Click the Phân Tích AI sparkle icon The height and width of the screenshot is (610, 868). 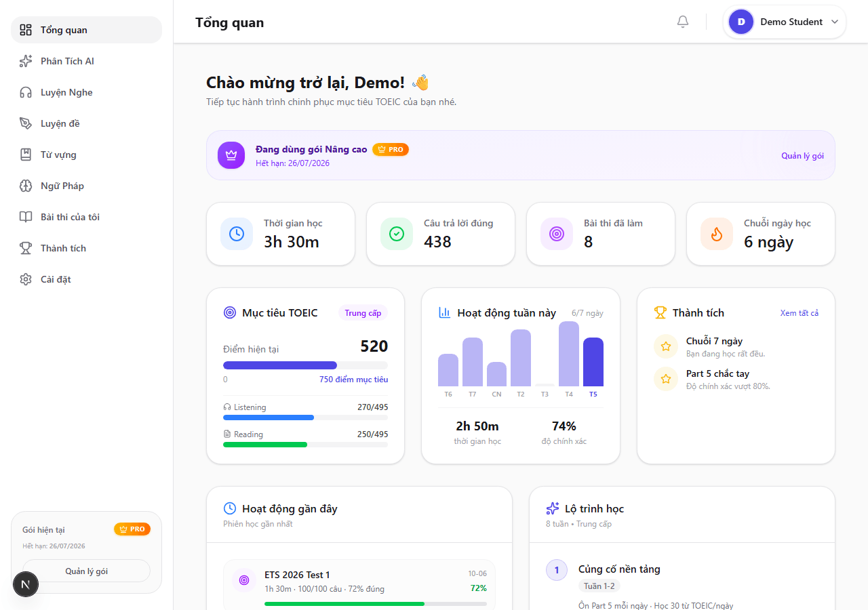pos(26,61)
